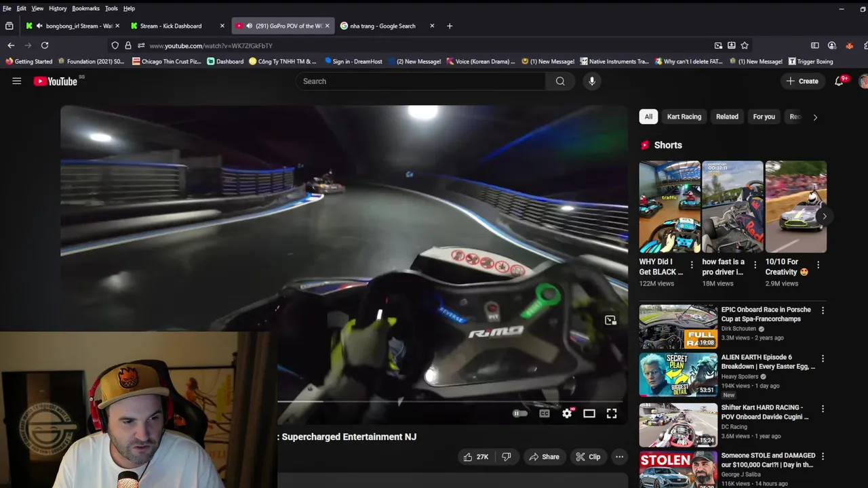The image size is (868, 488).
Task: Open the ALIEN EARTH Episode 6 thumbnail
Action: 678,374
